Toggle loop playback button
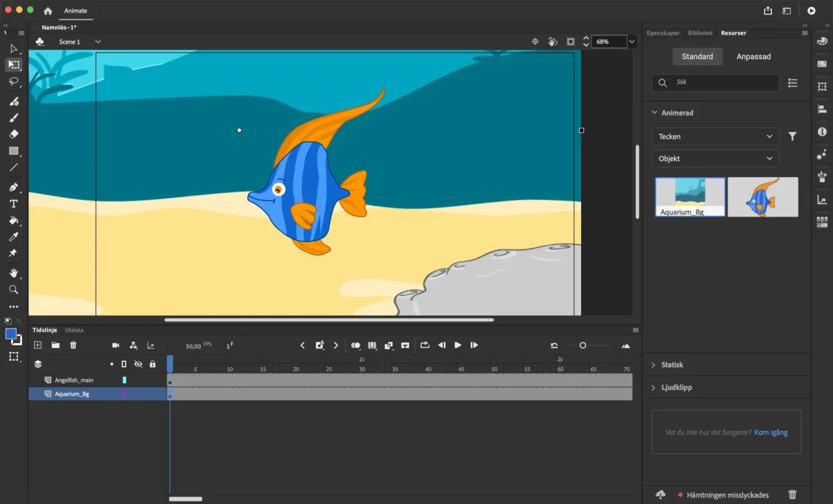Image resolution: width=833 pixels, height=504 pixels. click(x=425, y=345)
